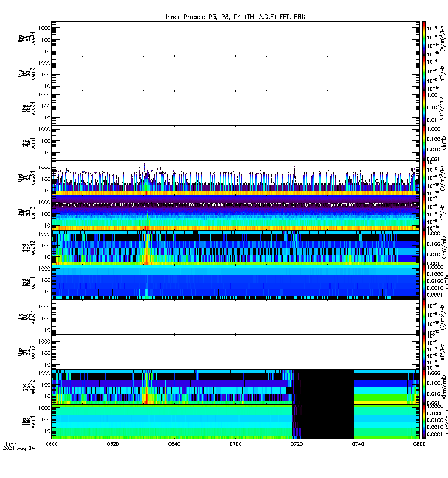Select the "the fff 32 scm3" panel label
448x478 pixels.
(x=26, y=352)
